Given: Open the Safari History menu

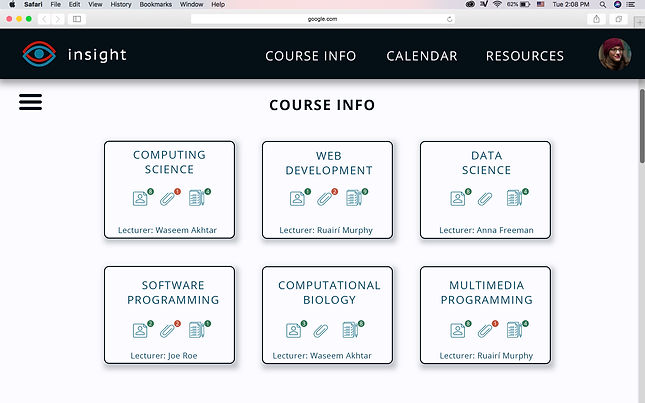Looking at the screenshot, I should coord(121,5).
